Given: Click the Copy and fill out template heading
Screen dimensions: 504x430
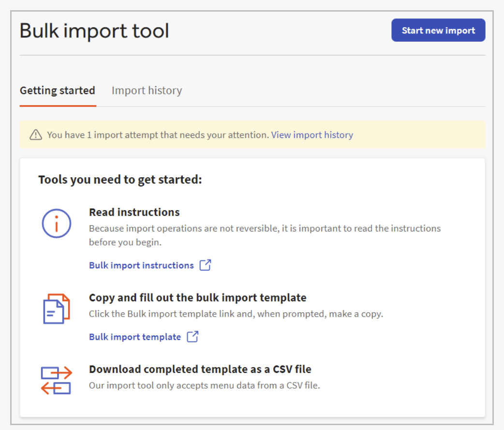Looking at the screenshot, I should point(197,298).
